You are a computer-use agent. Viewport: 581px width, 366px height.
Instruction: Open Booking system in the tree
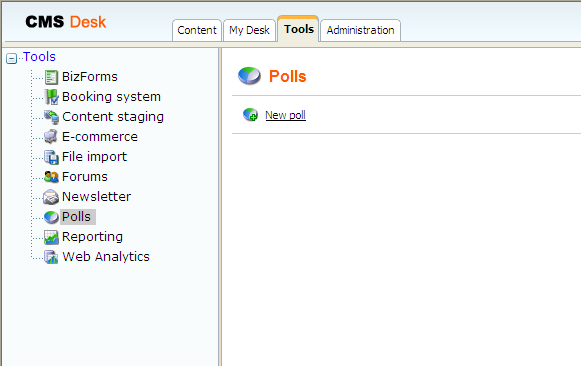coord(111,97)
